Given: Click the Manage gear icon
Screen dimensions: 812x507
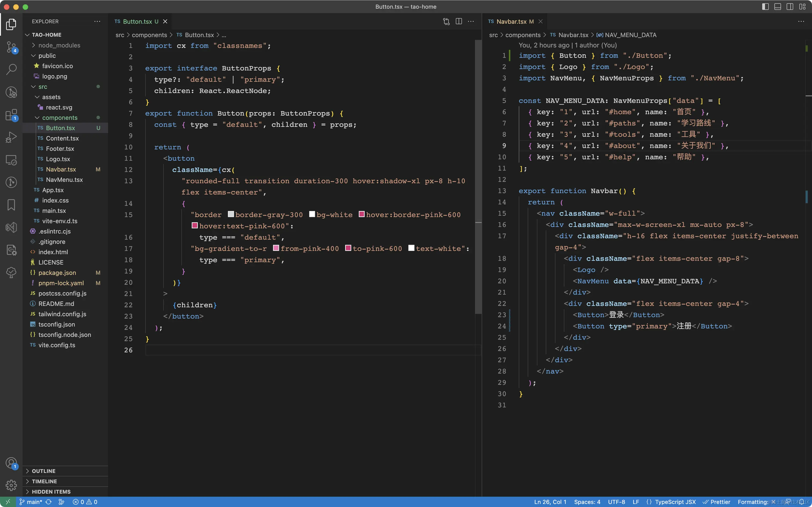Looking at the screenshot, I should (x=11, y=485).
